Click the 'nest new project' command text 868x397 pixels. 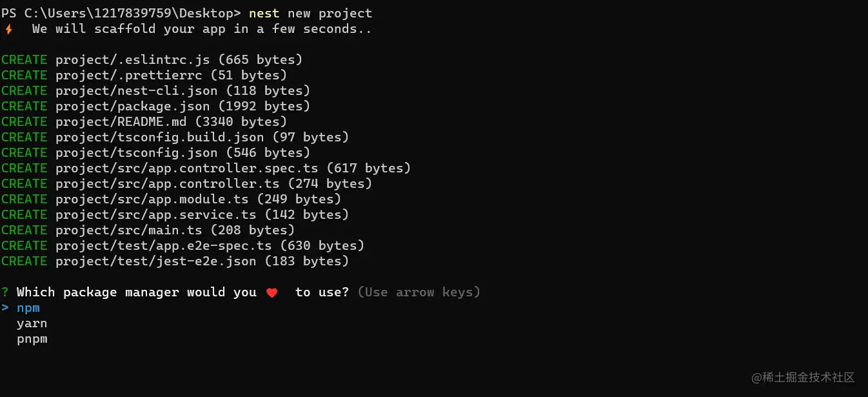click(x=310, y=13)
